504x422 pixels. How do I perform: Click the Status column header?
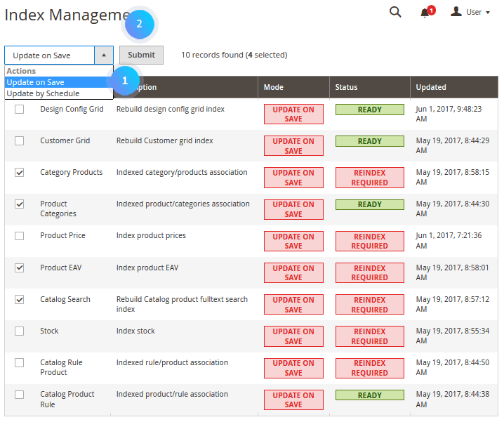pos(370,87)
